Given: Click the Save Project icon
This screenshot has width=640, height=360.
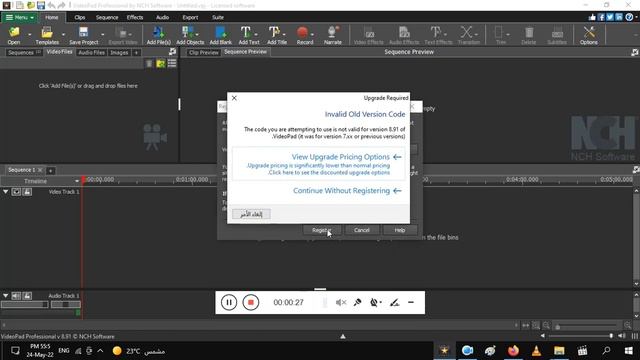Looking at the screenshot, I should (x=83, y=32).
